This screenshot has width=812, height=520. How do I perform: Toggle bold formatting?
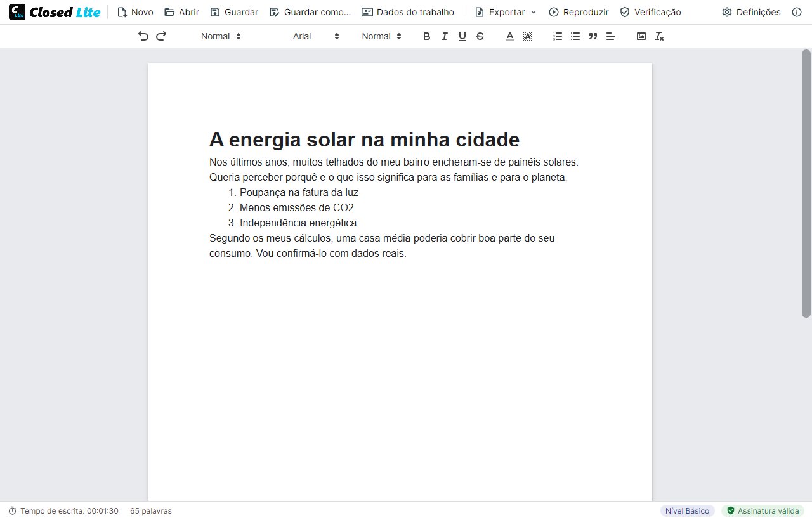click(x=427, y=36)
